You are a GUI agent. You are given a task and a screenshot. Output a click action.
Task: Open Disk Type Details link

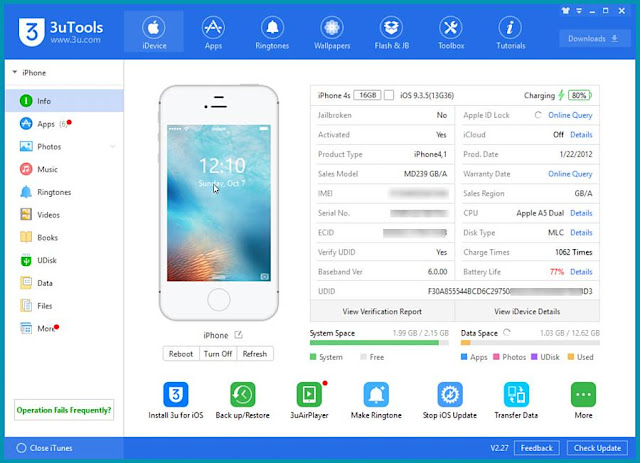(581, 233)
